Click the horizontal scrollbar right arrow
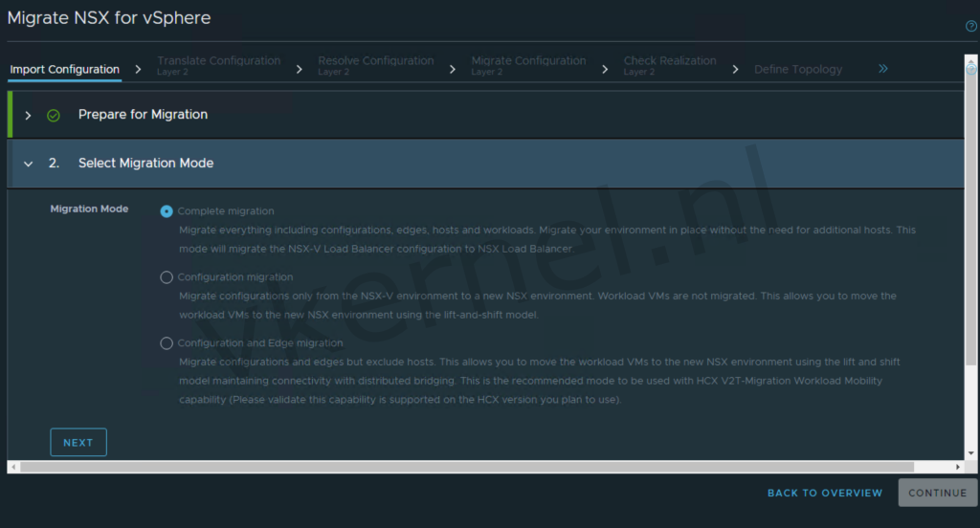The width and height of the screenshot is (980, 528). [957, 467]
